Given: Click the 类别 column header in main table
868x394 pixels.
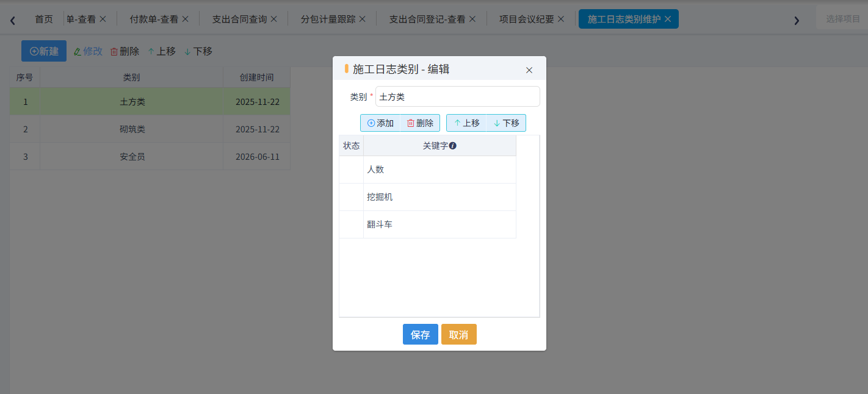Looking at the screenshot, I should (x=132, y=77).
